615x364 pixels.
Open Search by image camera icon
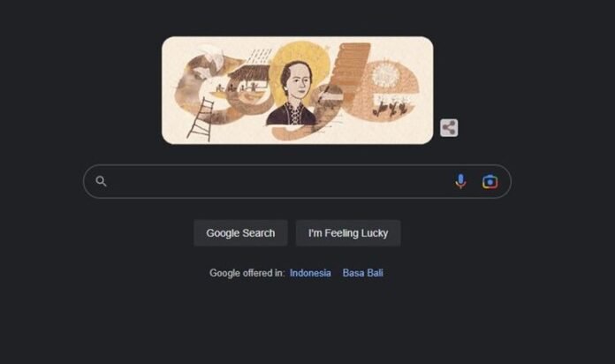click(x=490, y=182)
